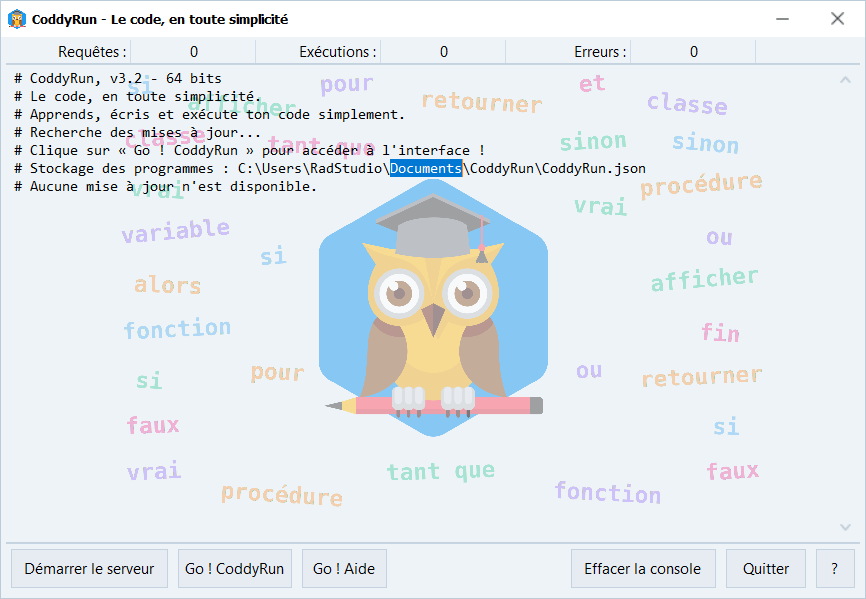Clear output with Effacer la console
Image resolution: width=866 pixels, height=599 pixels.
643,569
